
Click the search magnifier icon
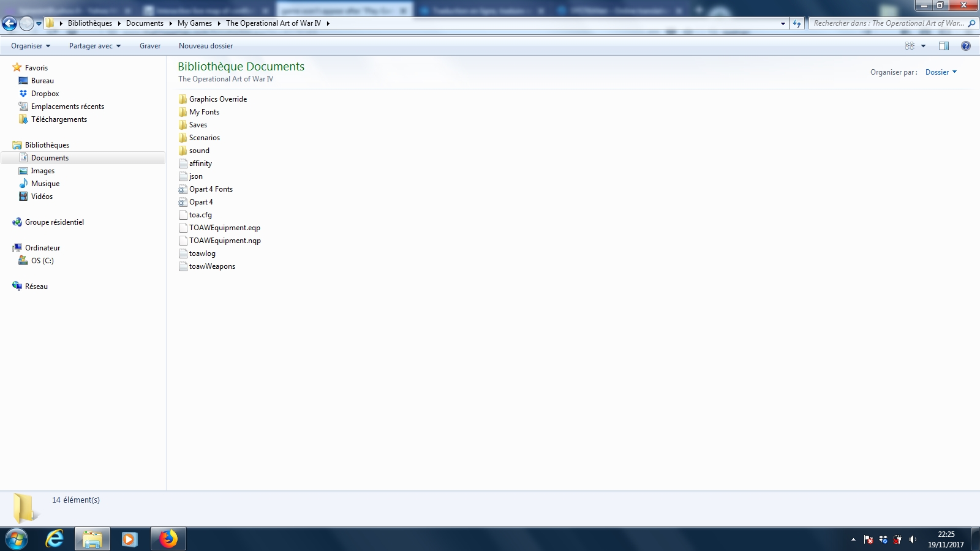tap(971, 23)
